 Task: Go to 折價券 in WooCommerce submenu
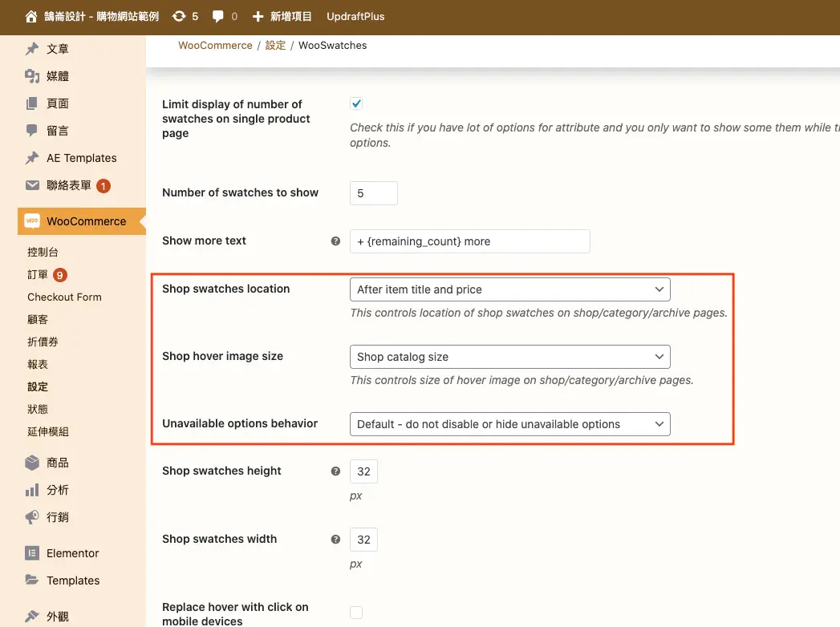tap(43, 342)
